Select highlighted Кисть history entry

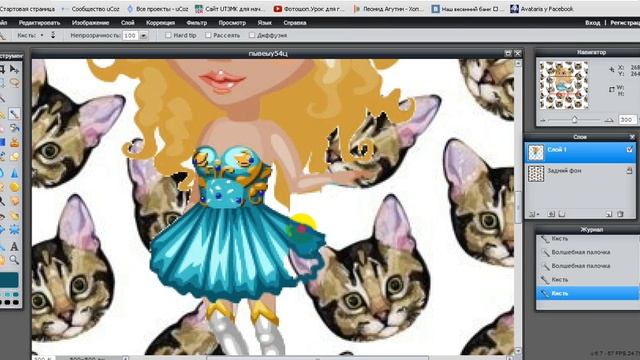pyautogui.click(x=587, y=293)
